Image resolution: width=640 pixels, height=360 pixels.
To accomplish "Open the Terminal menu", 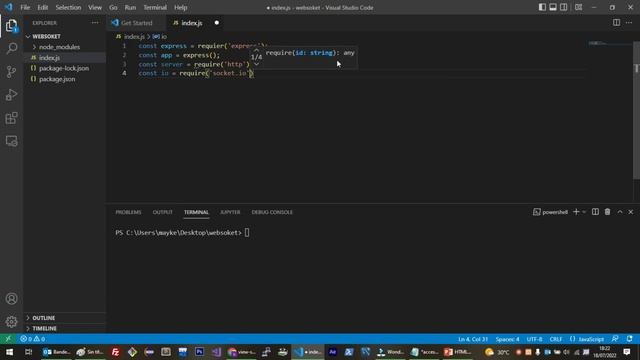I will click(x=155, y=7).
